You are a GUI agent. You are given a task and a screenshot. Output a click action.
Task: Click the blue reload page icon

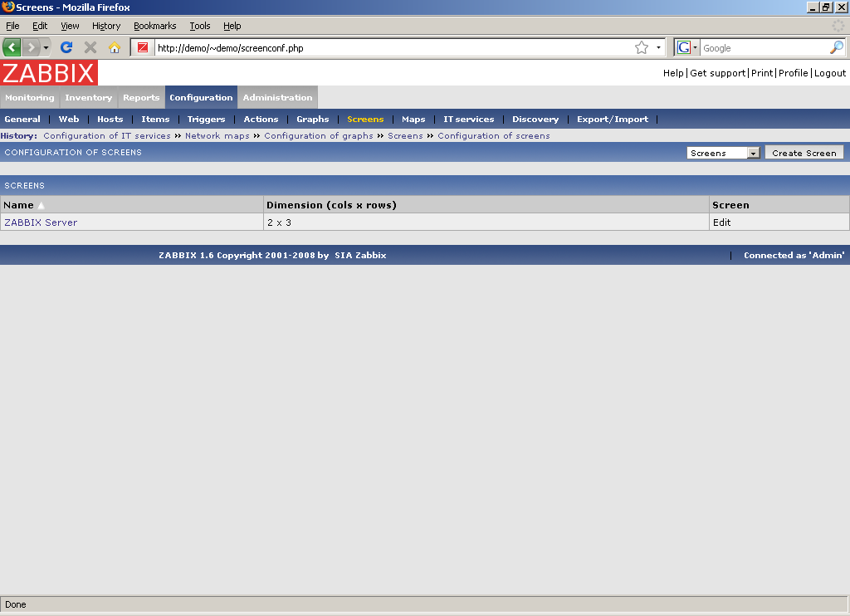66,47
